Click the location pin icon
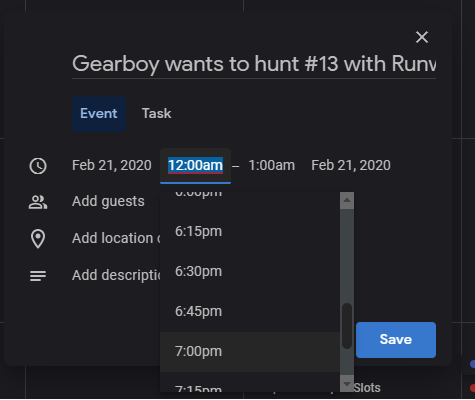 pyautogui.click(x=38, y=239)
